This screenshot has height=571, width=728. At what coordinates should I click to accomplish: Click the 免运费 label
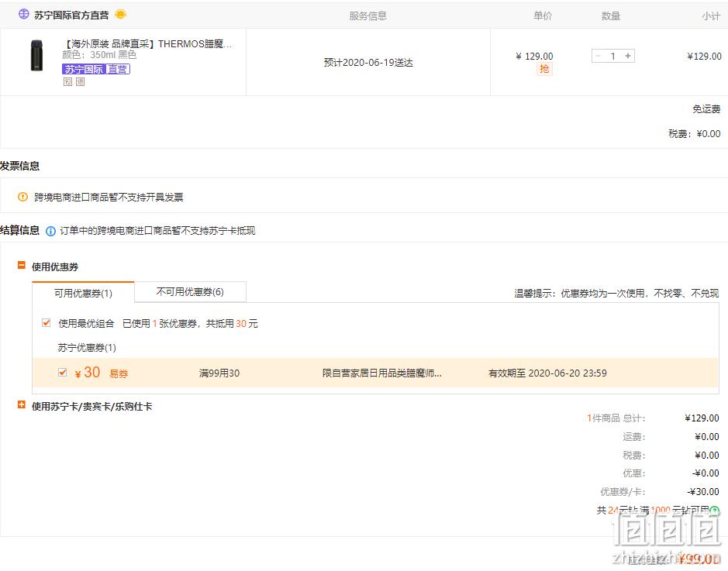706,109
